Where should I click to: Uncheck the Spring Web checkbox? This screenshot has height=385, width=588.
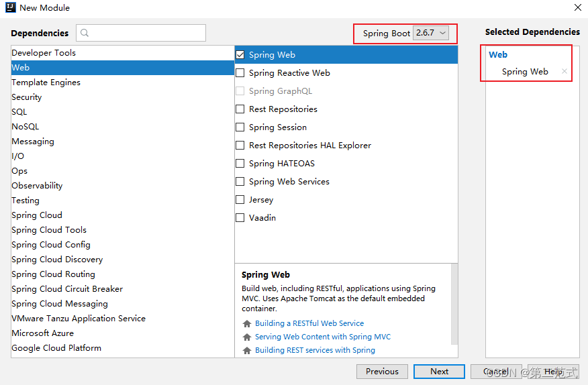(240, 55)
